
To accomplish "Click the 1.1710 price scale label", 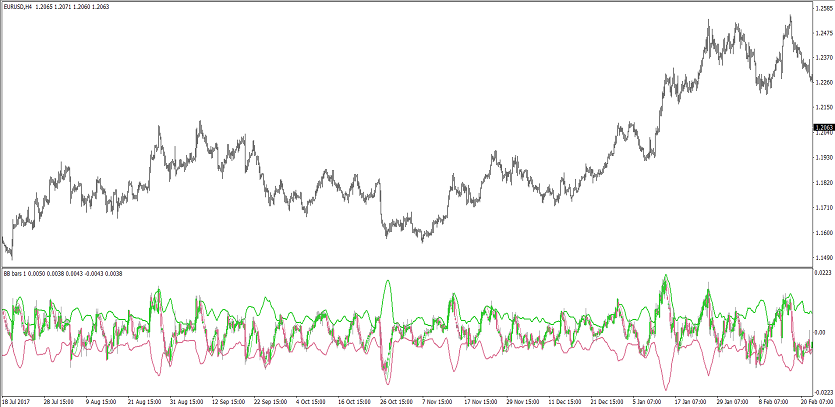I will 824,208.
